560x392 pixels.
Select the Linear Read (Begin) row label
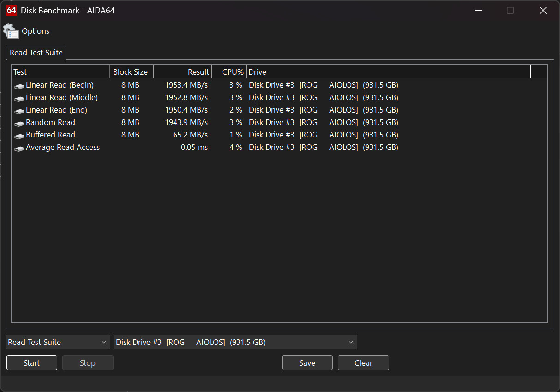pyautogui.click(x=60, y=85)
